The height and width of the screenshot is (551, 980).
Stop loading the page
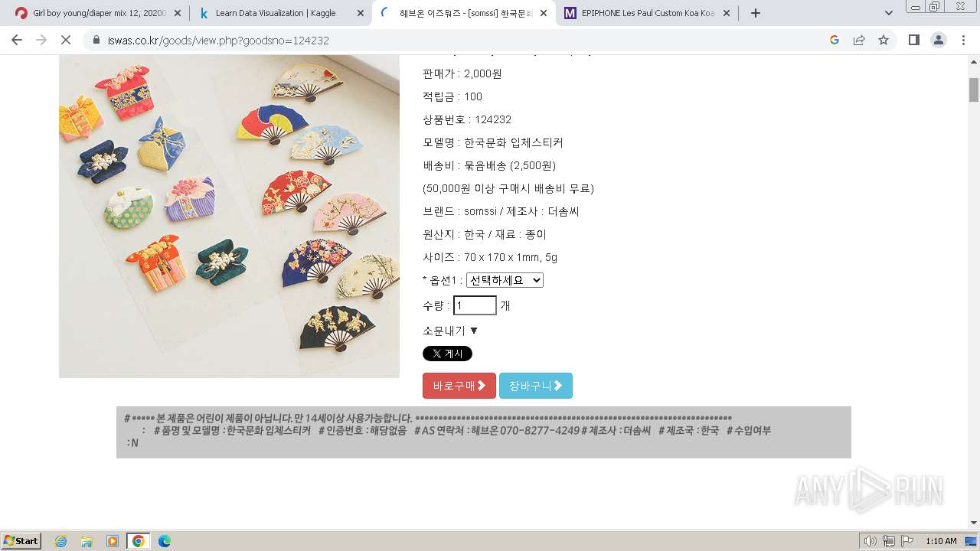(66, 40)
